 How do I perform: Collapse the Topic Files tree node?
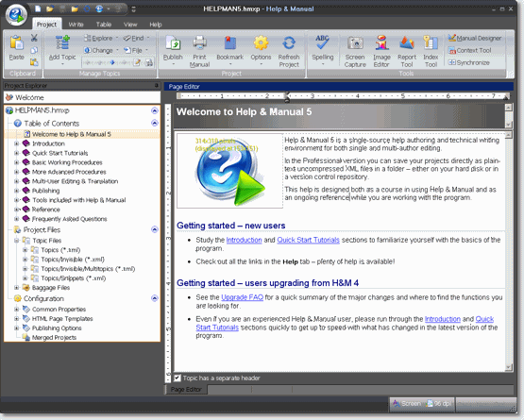(16, 241)
